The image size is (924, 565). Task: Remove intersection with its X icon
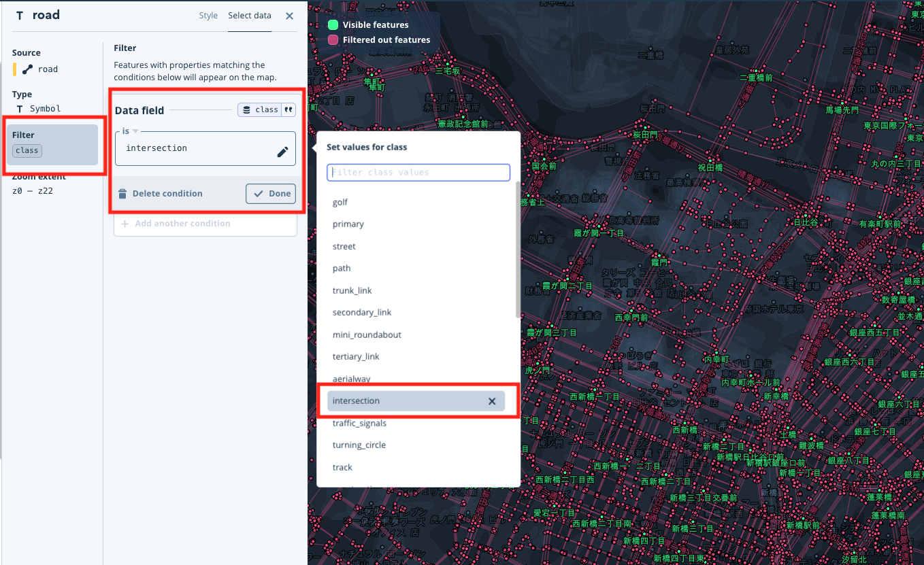(x=492, y=401)
